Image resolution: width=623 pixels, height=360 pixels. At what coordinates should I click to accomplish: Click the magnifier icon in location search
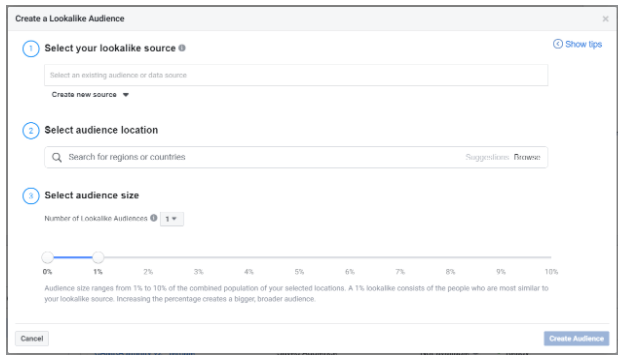tap(57, 157)
